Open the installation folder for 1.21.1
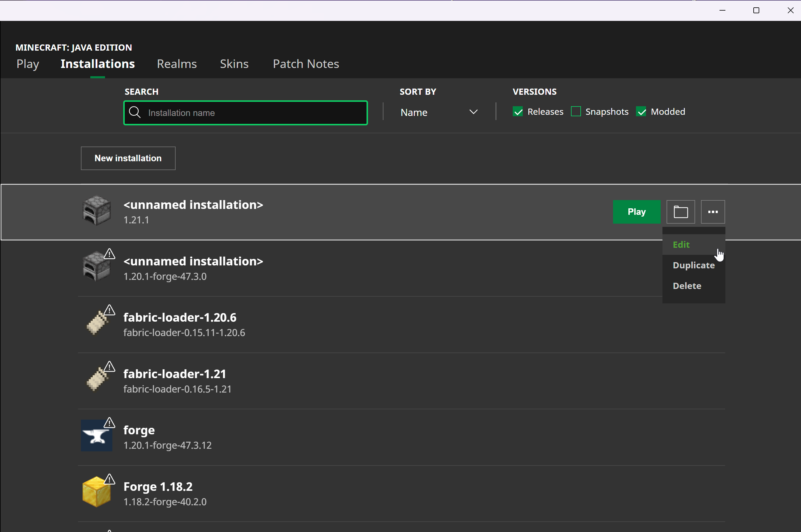This screenshot has width=801, height=532. (681, 212)
